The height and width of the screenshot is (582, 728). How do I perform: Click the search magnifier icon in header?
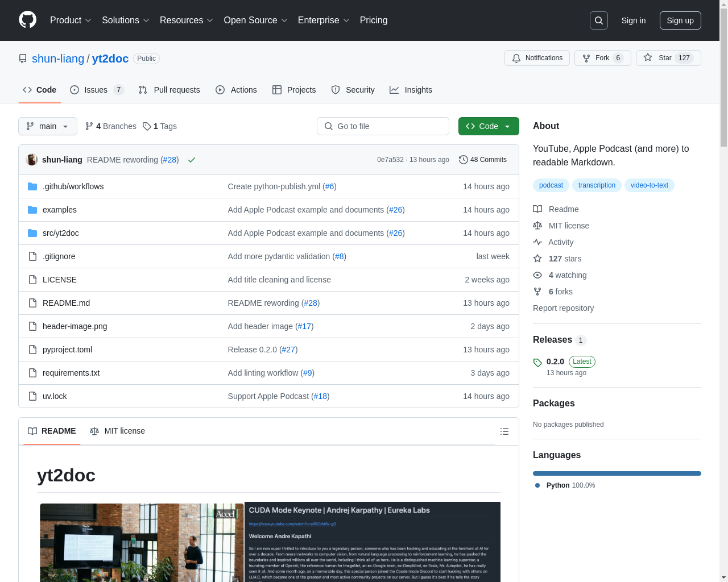click(599, 20)
